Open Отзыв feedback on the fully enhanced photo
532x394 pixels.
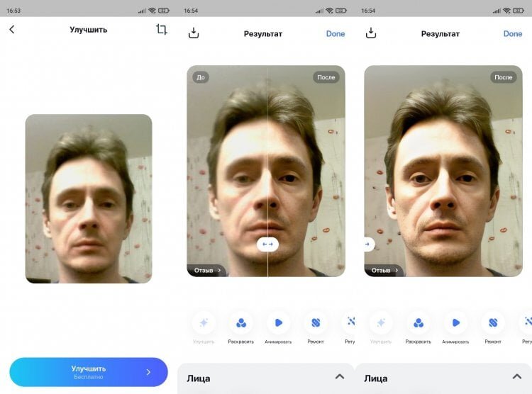(x=384, y=270)
